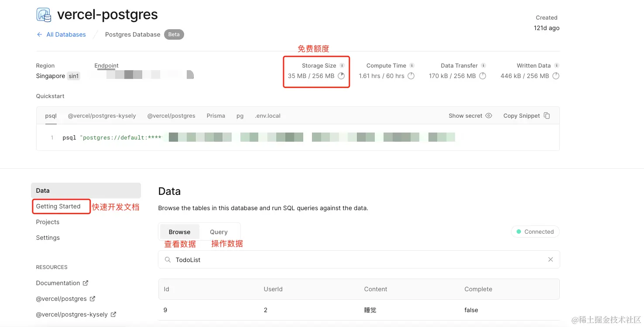
Task: Click the 121d ago created date
Action: point(547,28)
